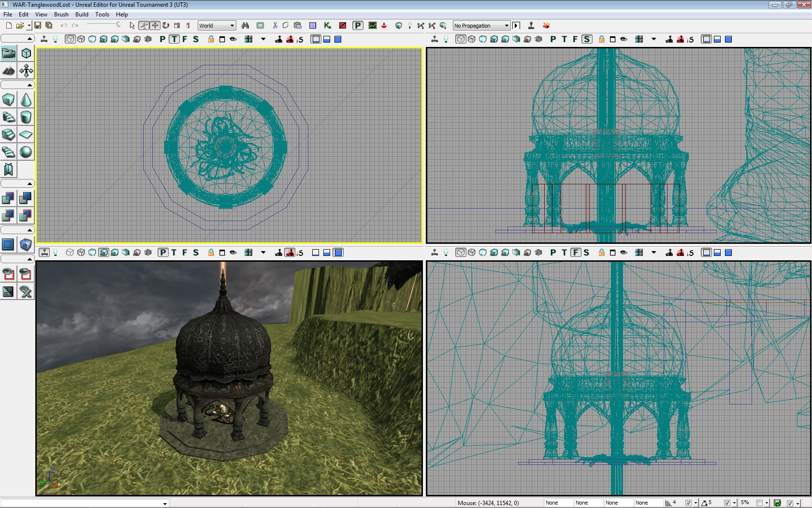Save the current map with floppy icon

point(38,26)
